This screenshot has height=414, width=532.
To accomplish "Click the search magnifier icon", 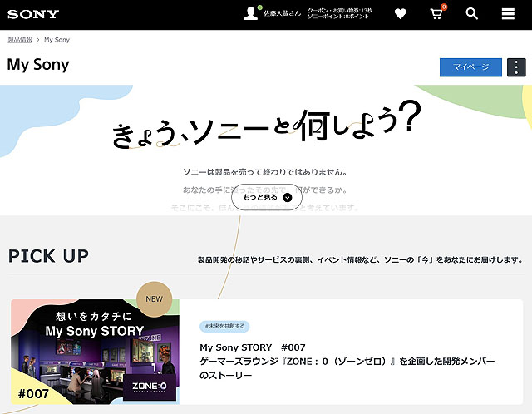I will [x=472, y=14].
